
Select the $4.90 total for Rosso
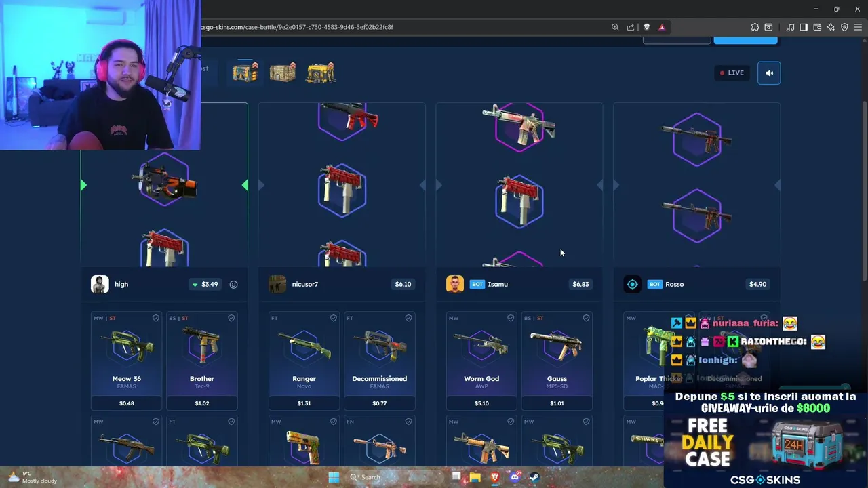tap(757, 285)
